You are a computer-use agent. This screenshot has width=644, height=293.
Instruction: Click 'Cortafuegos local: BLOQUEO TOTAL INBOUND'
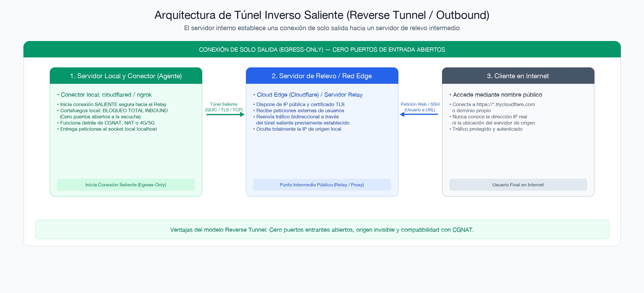[x=112, y=110]
